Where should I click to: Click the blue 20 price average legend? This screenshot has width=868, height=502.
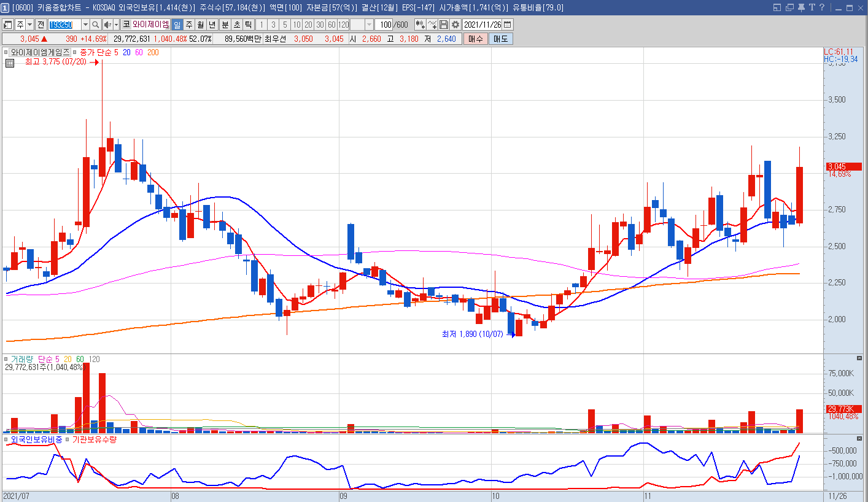[x=126, y=53]
